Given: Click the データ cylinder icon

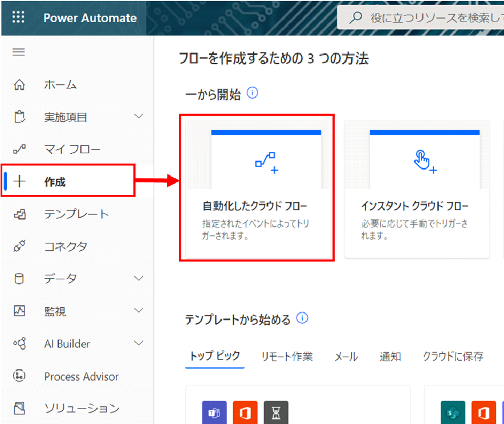Looking at the screenshot, I should pyautogui.click(x=19, y=279).
